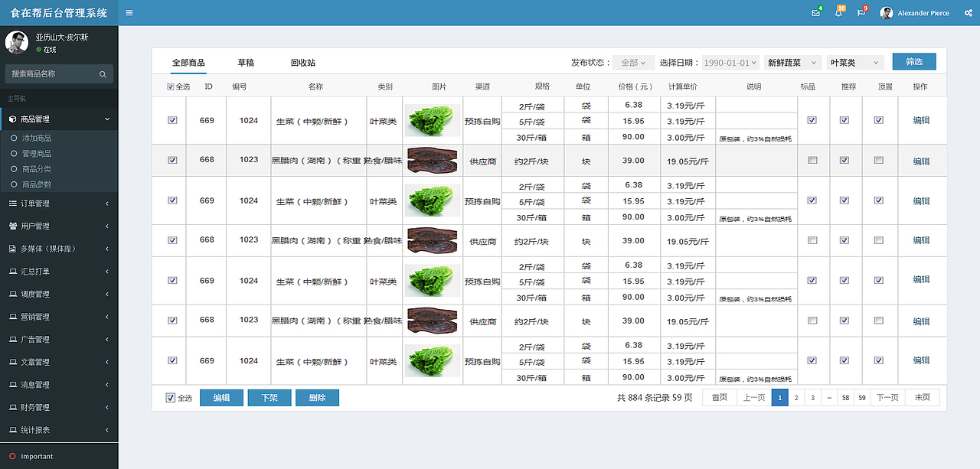Click the list icon beside 订单管理

(13, 204)
